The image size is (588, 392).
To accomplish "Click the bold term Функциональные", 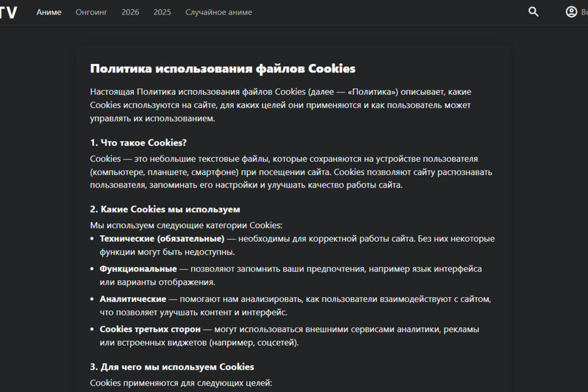I will pos(138,269).
